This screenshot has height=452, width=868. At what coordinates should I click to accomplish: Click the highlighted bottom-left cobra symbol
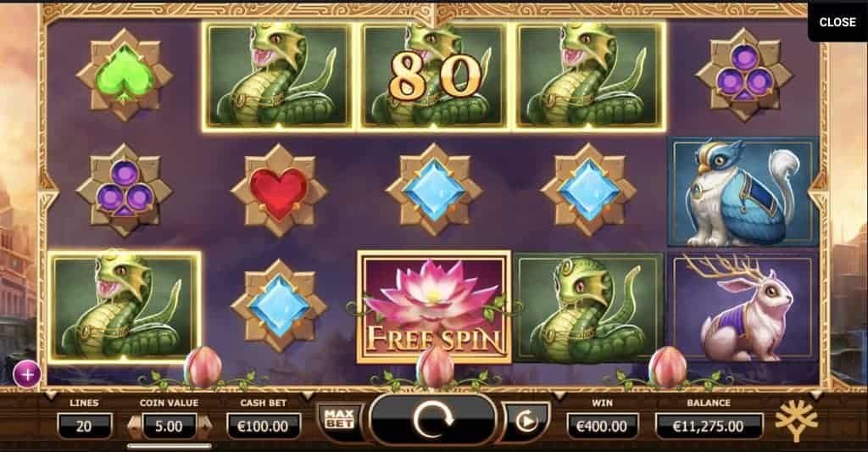coord(125,308)
